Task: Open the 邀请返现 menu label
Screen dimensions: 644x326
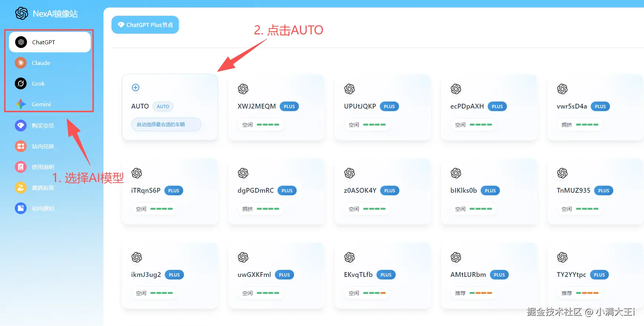Action: tap(43, 188)
